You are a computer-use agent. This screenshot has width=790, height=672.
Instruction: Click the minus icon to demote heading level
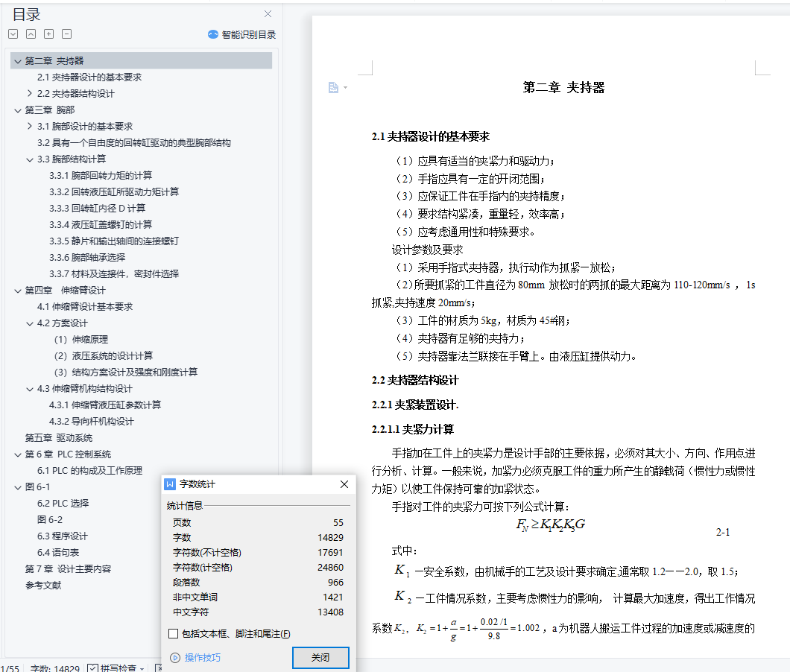click(x=66, y=34)
